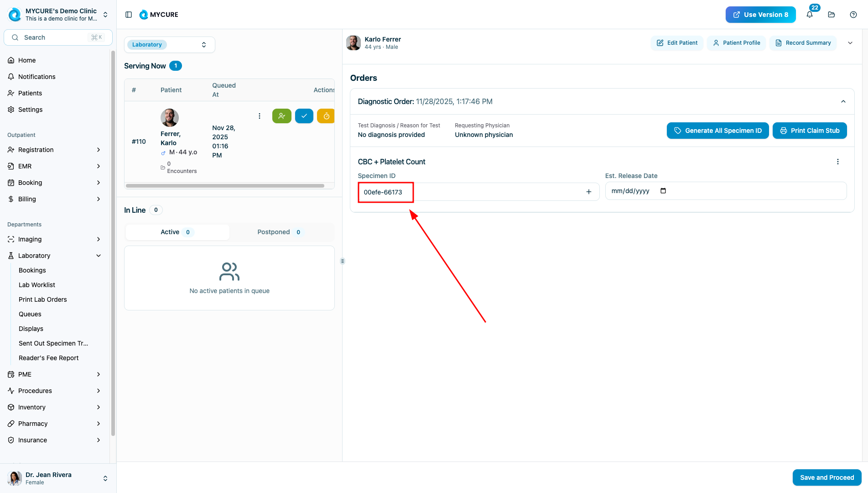Click the plus icon in Specimen ID field
This screenshot has width=868, height=493.
point(589,192)
